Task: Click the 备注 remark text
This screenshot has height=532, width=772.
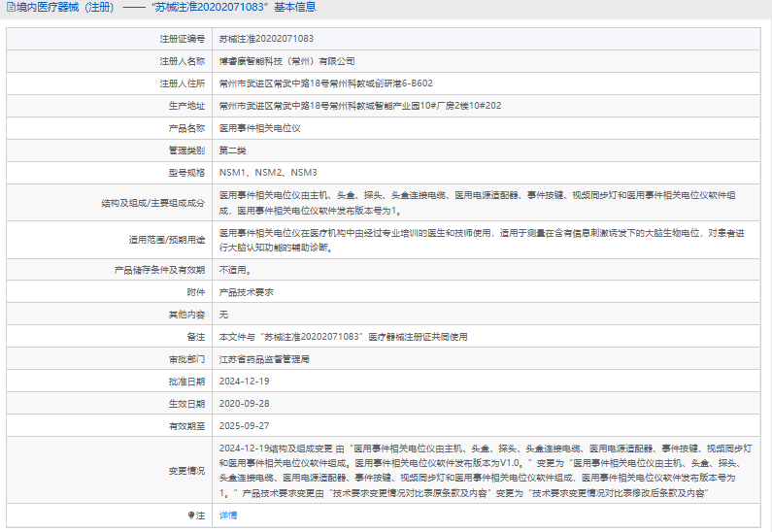Action: point(343,337)
